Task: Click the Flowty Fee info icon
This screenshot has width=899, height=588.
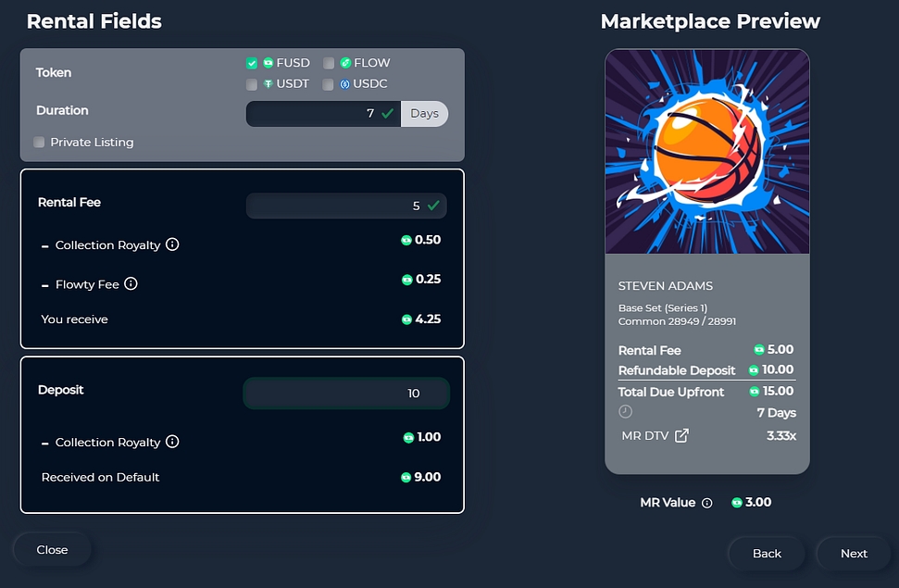Action: coord(131,284)
